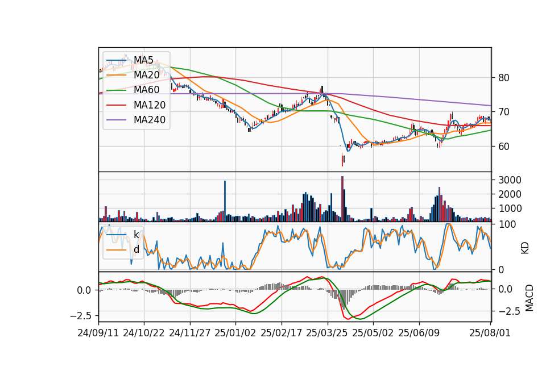Viewport: 546px width, 392px height.
Task: Click the 25/03/25 date axis label
Action: (327, 333)
